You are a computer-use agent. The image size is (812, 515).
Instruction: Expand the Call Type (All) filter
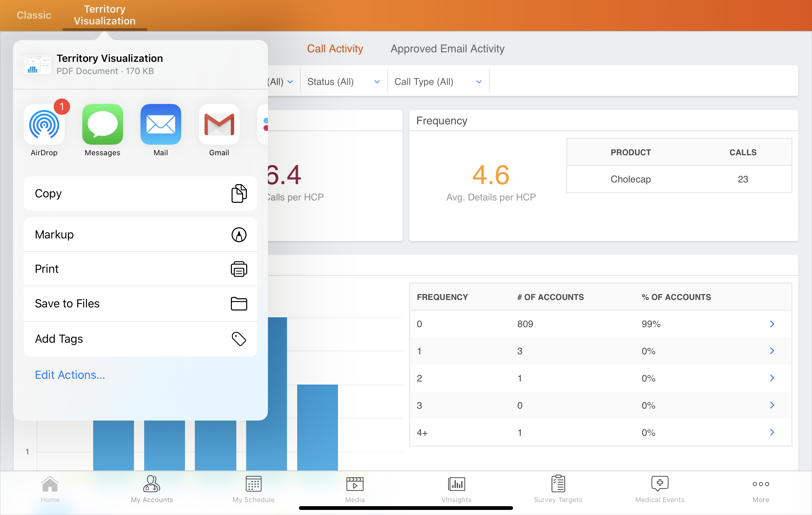438,82
